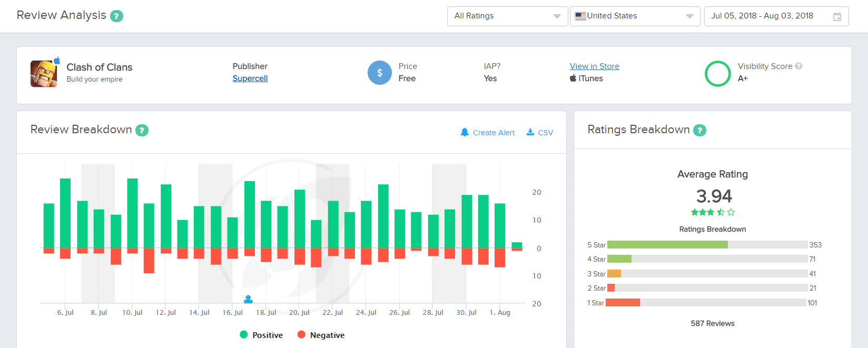Image resolution: width=868 pixels, height=348 pixels.
Task: Open the United States country dropdown
Action: coord(635,16)
